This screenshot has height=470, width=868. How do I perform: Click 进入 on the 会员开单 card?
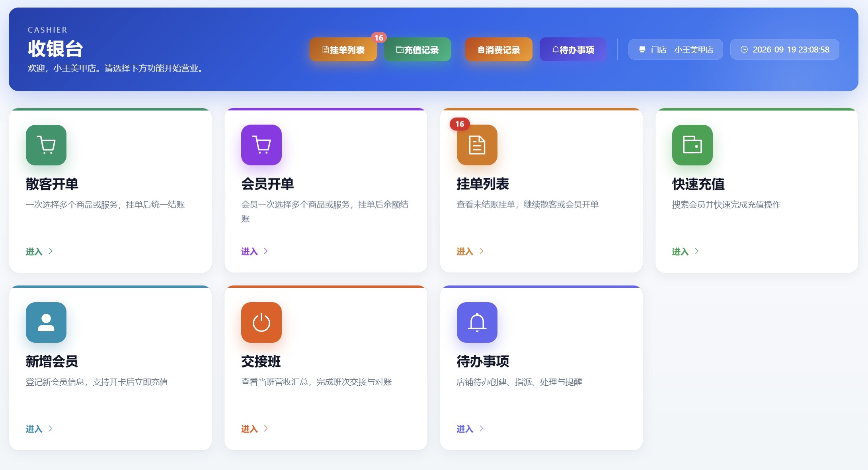[x=255, y=251]
